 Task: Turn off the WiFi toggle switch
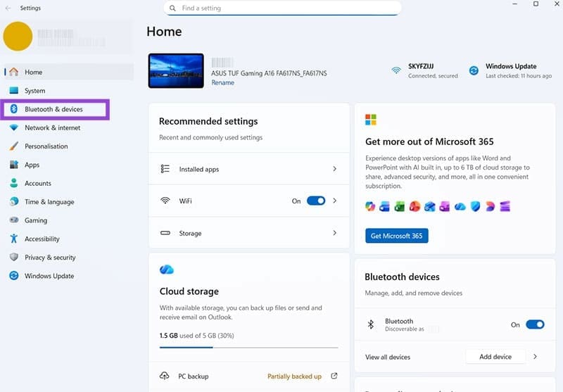click(x=316, y=201)
